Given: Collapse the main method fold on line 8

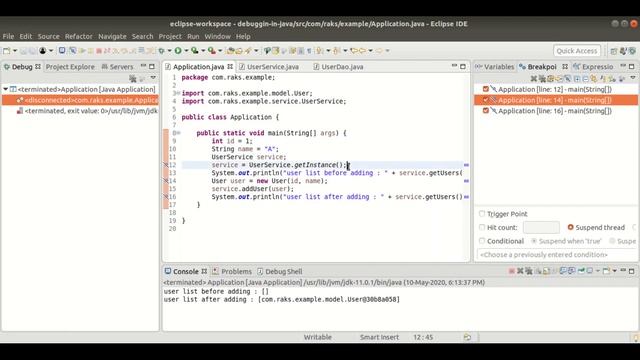Looking at the screenshot, I should click(x=178, y=133).
